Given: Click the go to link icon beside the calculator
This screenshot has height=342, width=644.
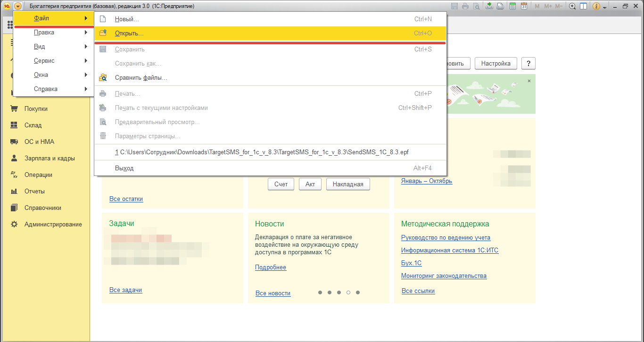Looking at the screenshot, I should click(500, 6).
